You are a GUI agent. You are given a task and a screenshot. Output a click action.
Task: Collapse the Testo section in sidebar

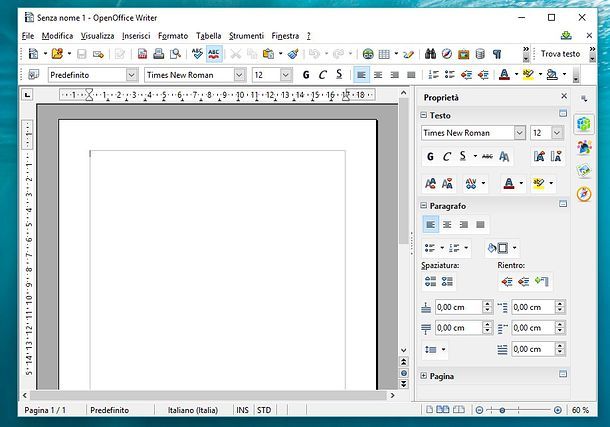[424, 115]
